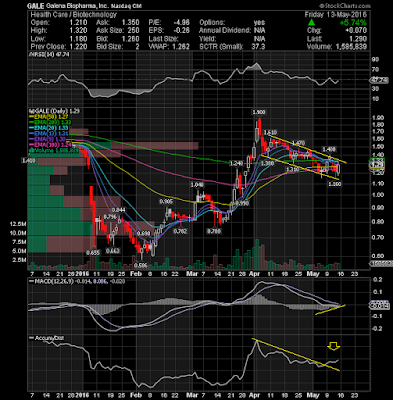Click the +5.74% percent change value
The width and height of the screenshot is (393, 400).
click(x=353, y=23)
